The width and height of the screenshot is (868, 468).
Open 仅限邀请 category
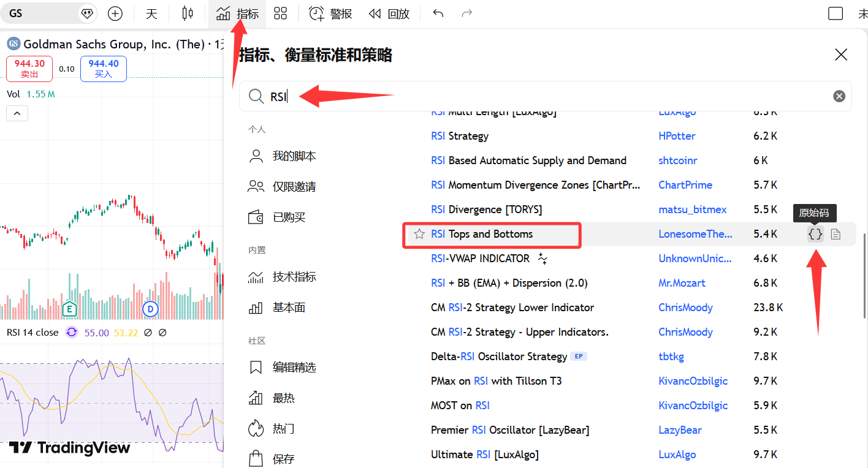coord(283,187)
